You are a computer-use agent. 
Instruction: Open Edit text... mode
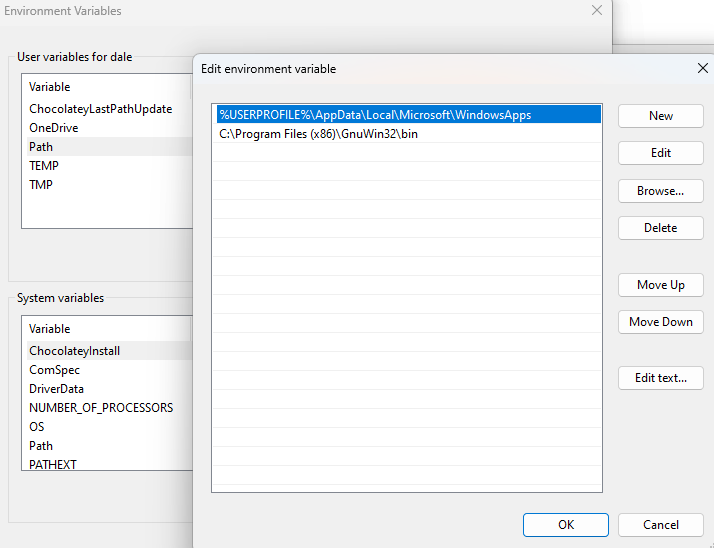click(660, 378)
